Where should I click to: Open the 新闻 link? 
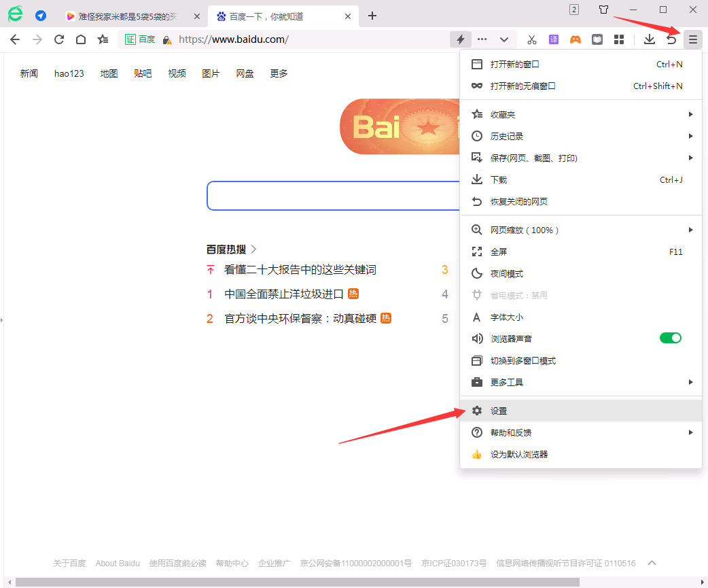point(29,73)
